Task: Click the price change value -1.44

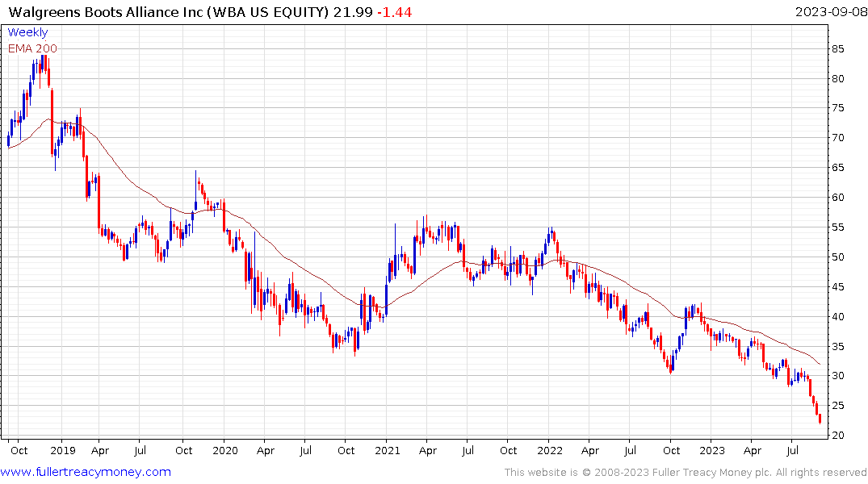Action: coord(394,11)
